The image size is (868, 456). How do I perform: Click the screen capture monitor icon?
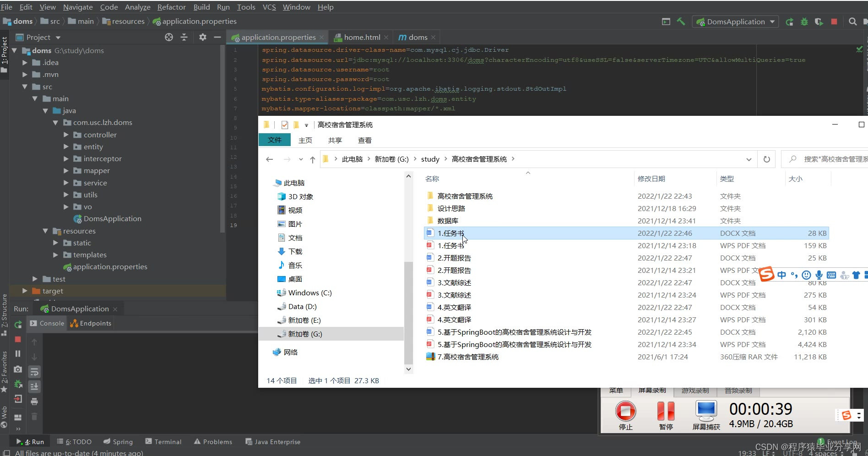point(706,411)
